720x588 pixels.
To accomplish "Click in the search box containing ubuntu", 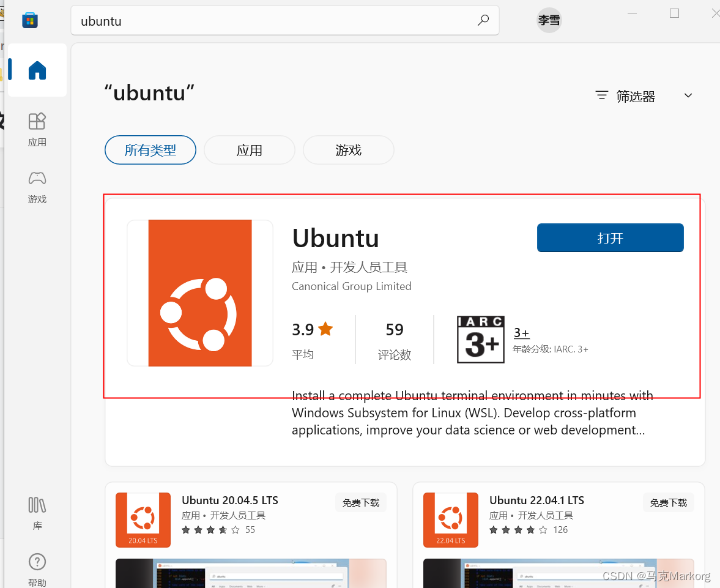I will 284,21.
